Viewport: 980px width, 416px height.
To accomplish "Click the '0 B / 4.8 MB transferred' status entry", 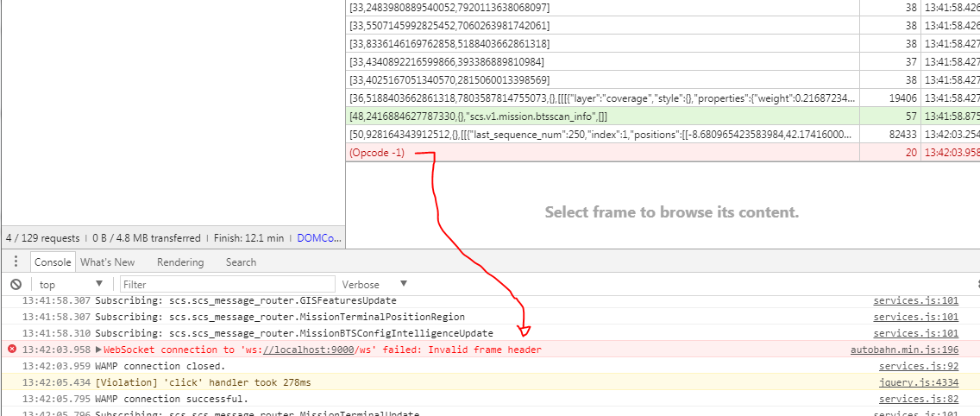I will [147, 238].
